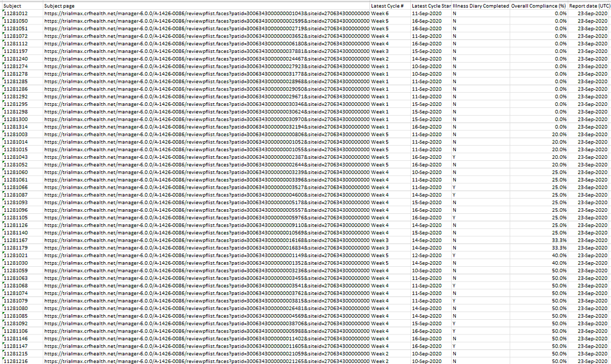Click the Subject column header
The image size is (611, 364).
[12, 6]
